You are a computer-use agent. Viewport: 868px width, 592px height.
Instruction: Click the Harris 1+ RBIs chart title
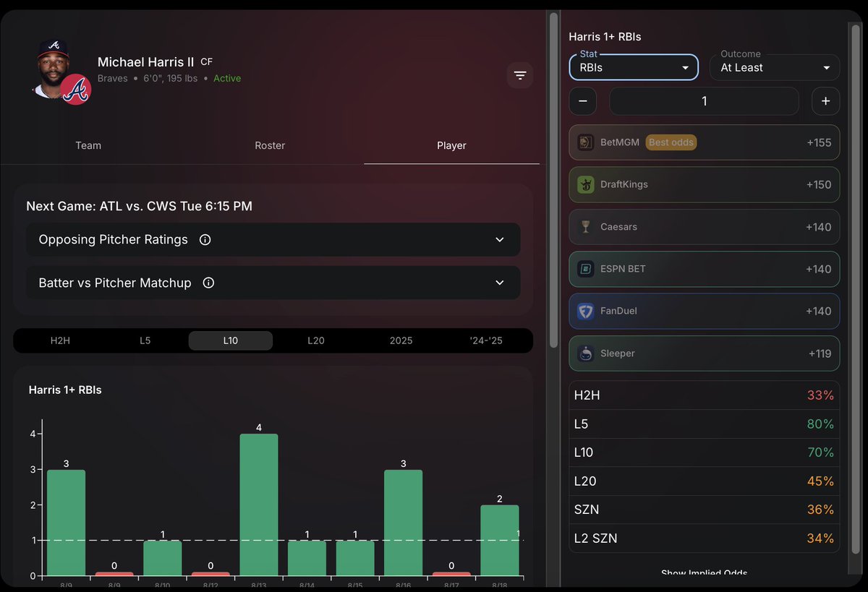tap(65, 390)
